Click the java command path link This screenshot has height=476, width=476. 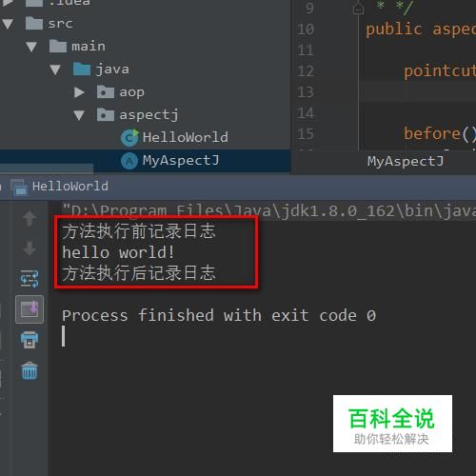coord(268,210)
